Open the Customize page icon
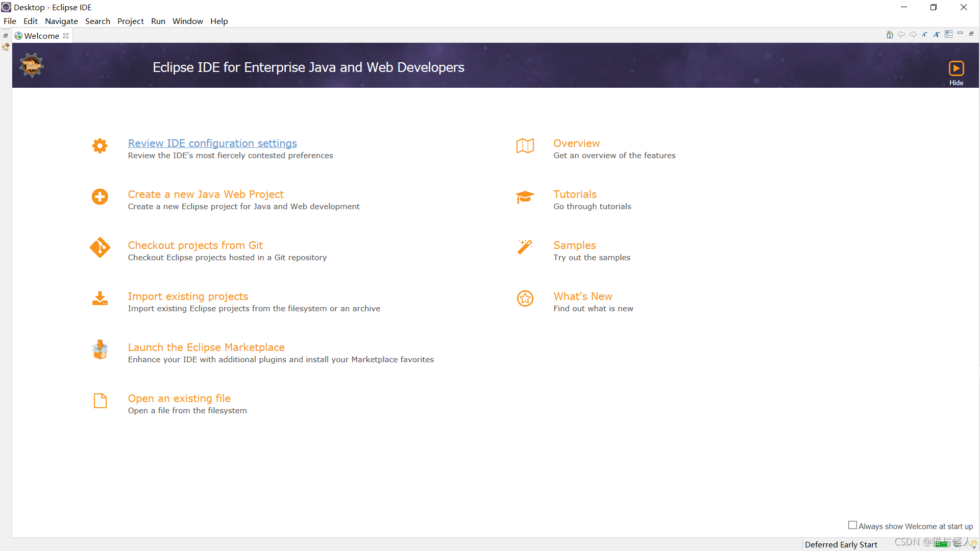 tap(948, 34)
